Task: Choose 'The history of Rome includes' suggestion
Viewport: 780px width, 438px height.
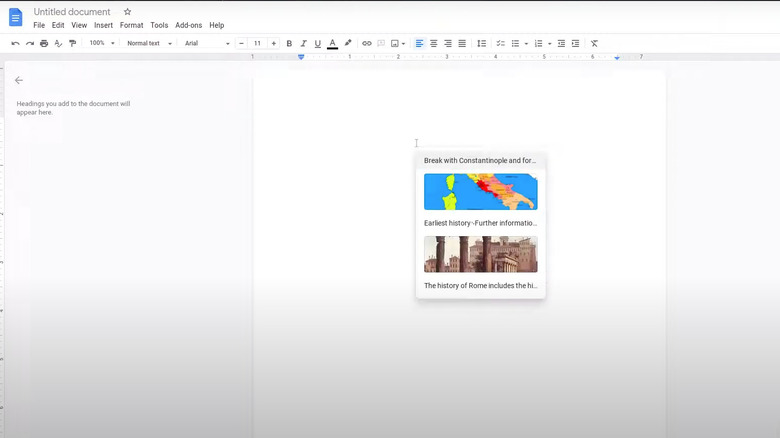Action: click(480, 285)
